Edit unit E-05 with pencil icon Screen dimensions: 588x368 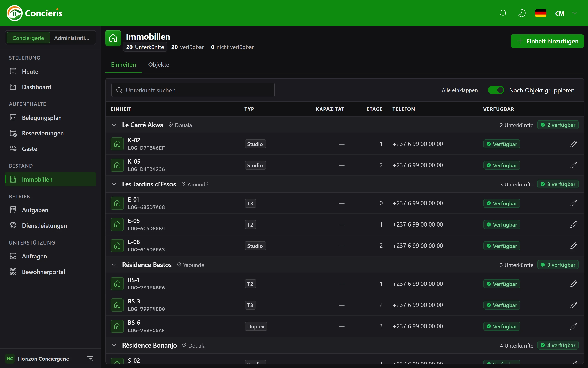574,224
